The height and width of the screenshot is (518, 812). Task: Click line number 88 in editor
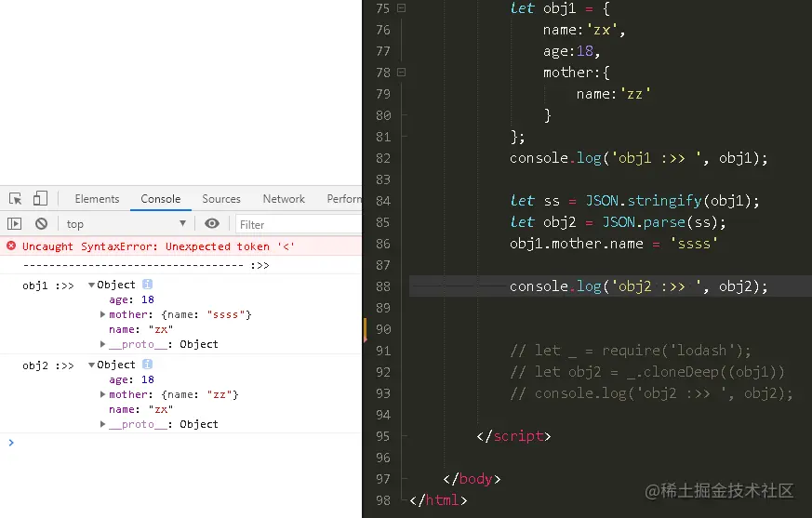[383, 286]
